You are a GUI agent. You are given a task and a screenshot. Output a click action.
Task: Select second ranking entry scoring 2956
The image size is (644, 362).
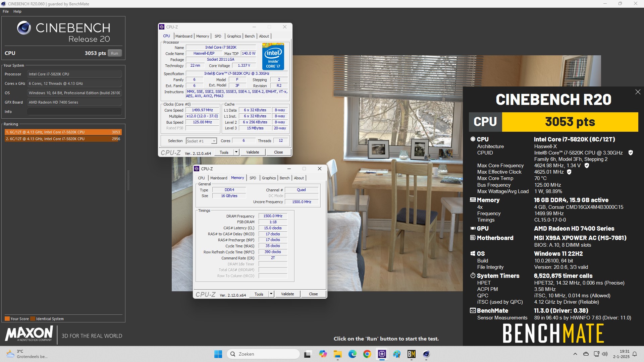pos(63,139)
